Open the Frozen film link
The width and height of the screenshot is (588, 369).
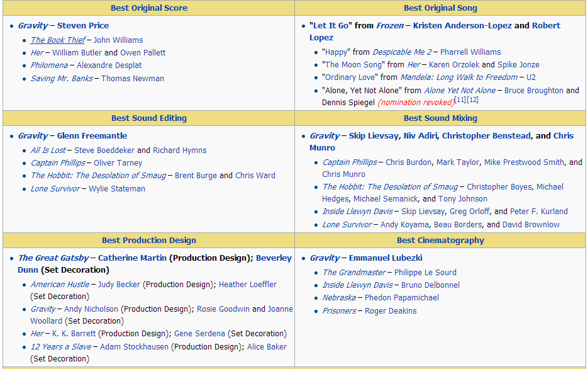coord(390,26)
